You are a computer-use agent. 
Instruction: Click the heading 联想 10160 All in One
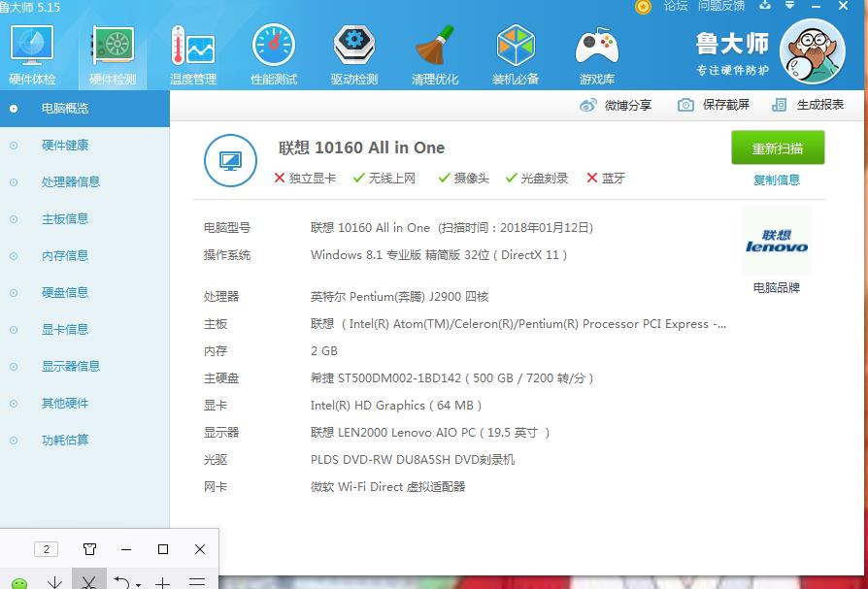pyautogui.click(x=361, y=147)
